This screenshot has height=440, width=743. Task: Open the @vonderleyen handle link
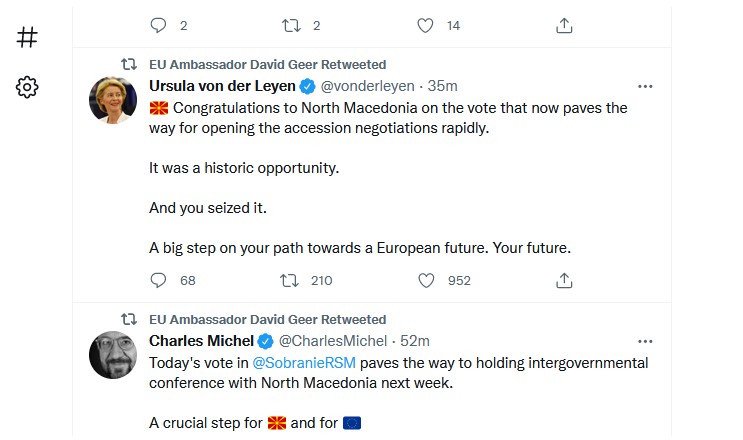367,86
